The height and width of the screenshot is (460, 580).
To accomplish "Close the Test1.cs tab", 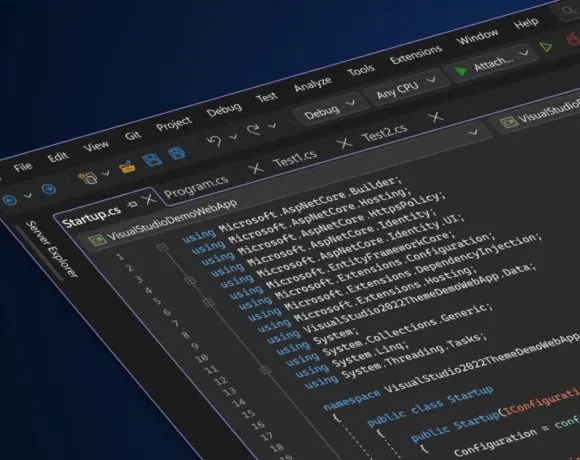I will point(345,142).
